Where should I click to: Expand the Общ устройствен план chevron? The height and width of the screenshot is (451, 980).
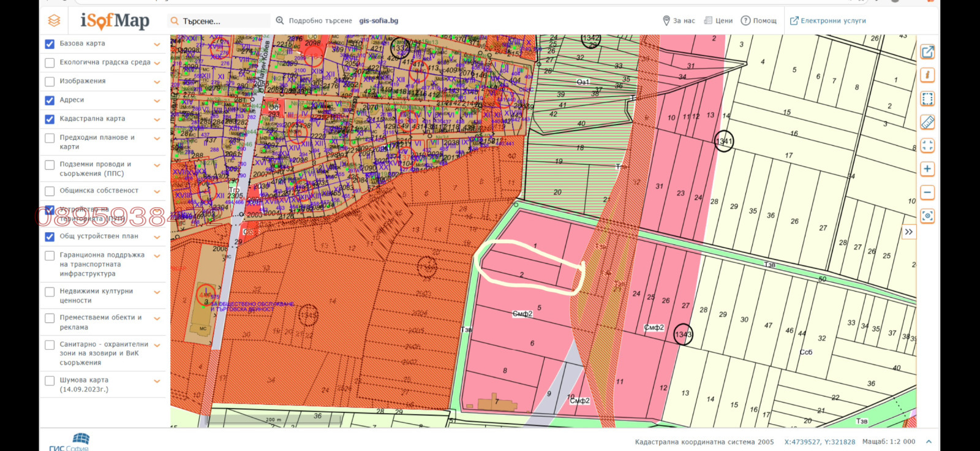[x=157, y=237]
